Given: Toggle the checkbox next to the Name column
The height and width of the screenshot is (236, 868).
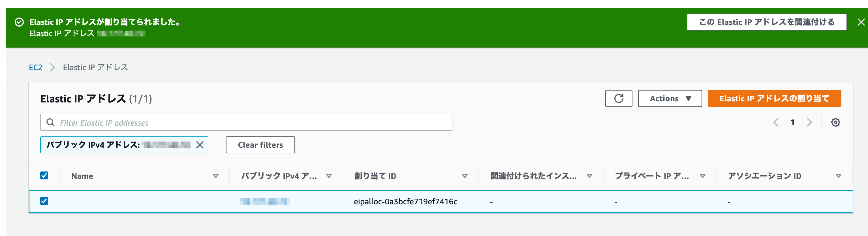Looking at the screenshot, I should pos(44,175).
